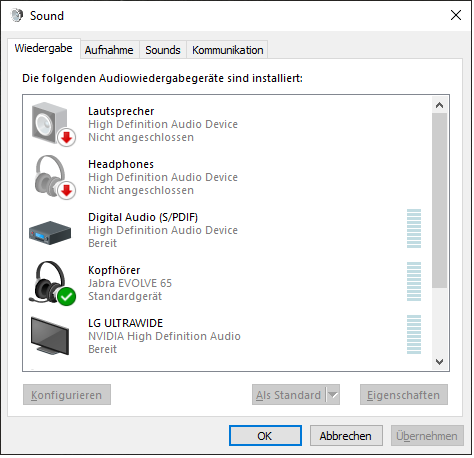Click the scrollbar up arrow
The image size is (474, 458).
click(x=439, y=105)
